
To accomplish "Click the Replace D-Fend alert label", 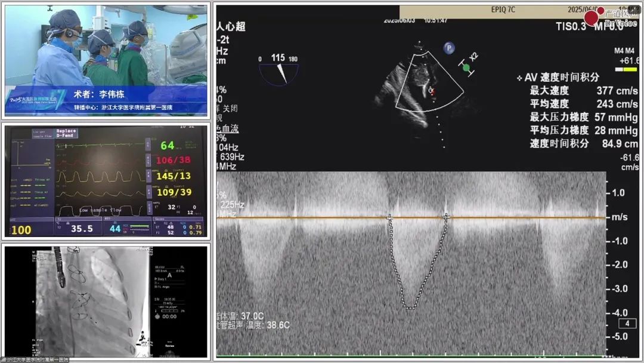I will [66, 133].
